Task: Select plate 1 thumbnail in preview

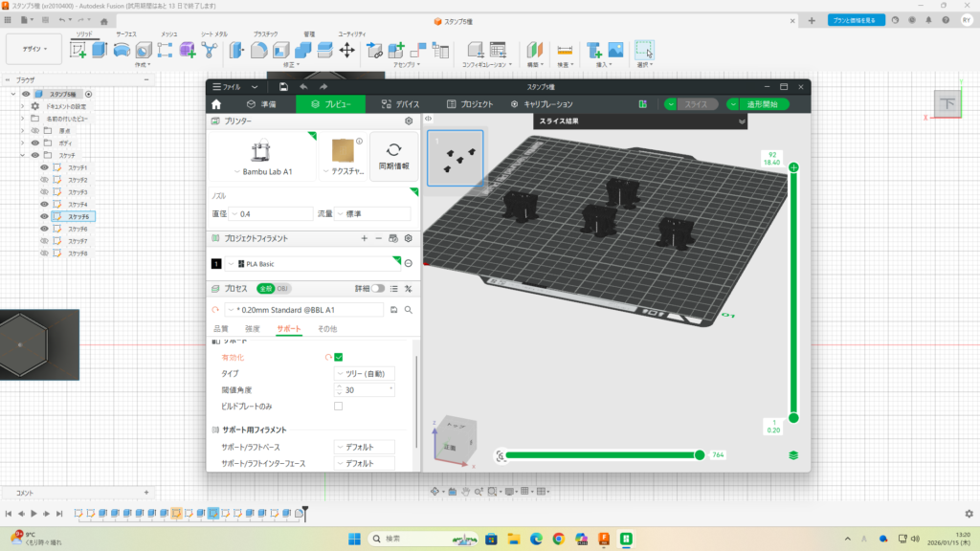Action: click(455, 158)
